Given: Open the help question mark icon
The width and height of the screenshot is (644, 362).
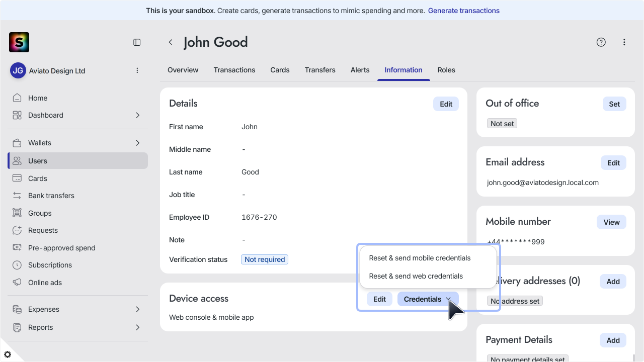Looking at the screenshot, I should click(601, 42).
